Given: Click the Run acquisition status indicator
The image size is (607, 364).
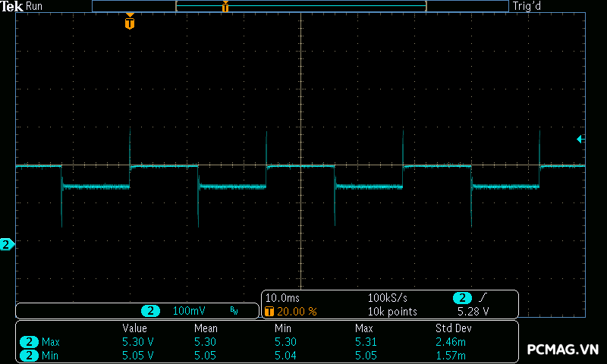Looking at the screenshot, I should coord(35,6).
